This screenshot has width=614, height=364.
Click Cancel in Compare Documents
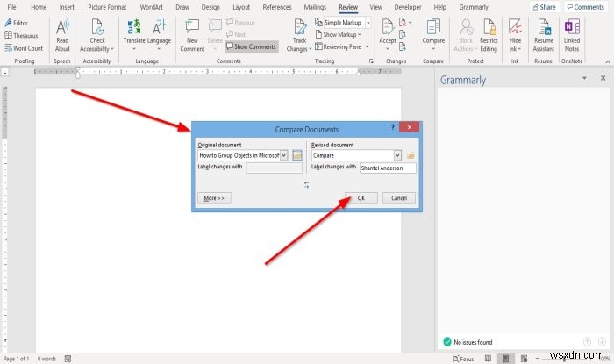coord(399,198)
